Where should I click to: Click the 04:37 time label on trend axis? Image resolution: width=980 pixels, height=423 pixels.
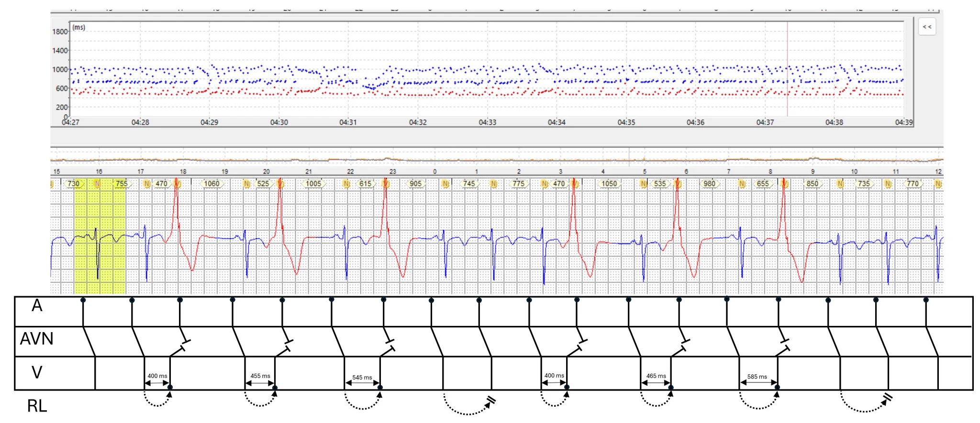pyautogui.click(x=765, y=122)
